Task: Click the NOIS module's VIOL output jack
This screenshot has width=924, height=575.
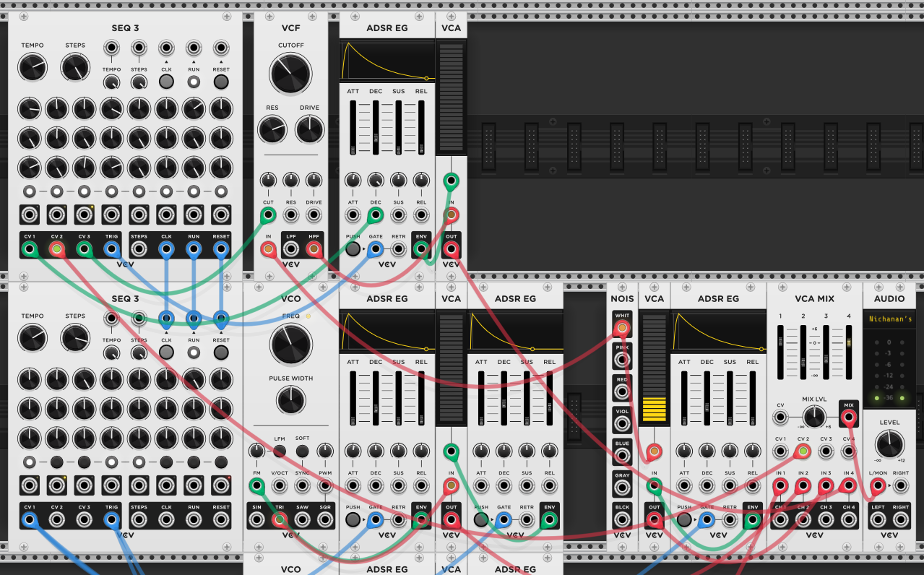Action: coord(622,424)
